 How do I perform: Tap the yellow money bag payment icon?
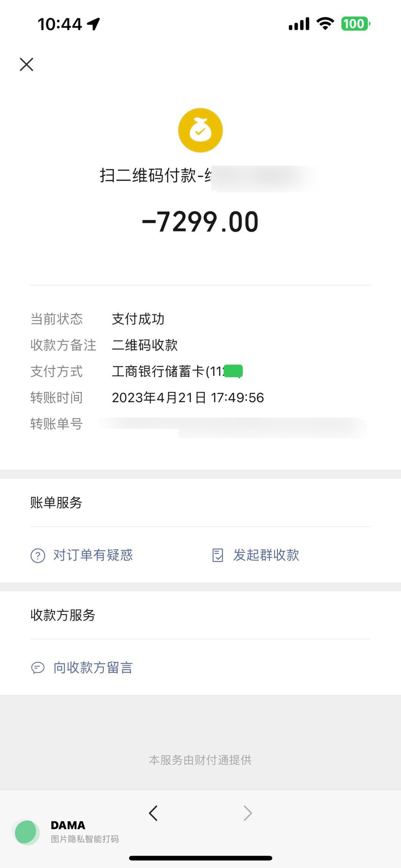200,130
